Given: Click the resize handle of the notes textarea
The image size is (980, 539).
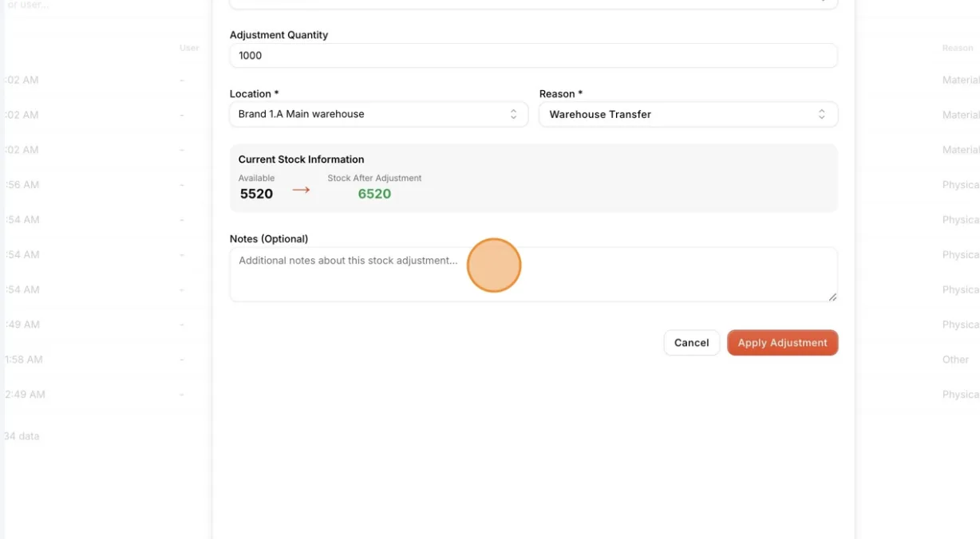Looking at the screenshot, I should 832,297.
